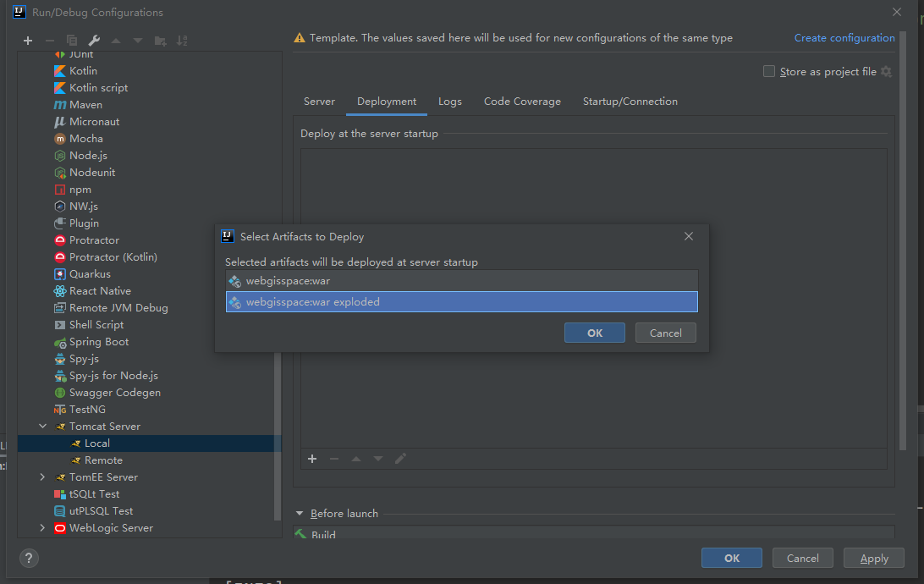The image size is (924, 584).
Task: Click the npm icon in the list
Action: (59, 190)
